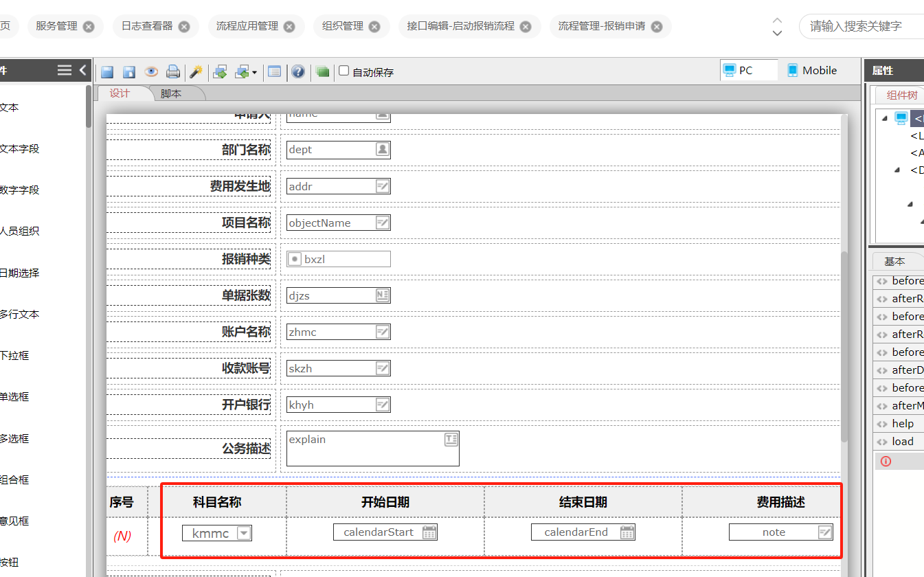Click the person icon in dept field
The width and height of the screenshot is (924, 577).
383,149
